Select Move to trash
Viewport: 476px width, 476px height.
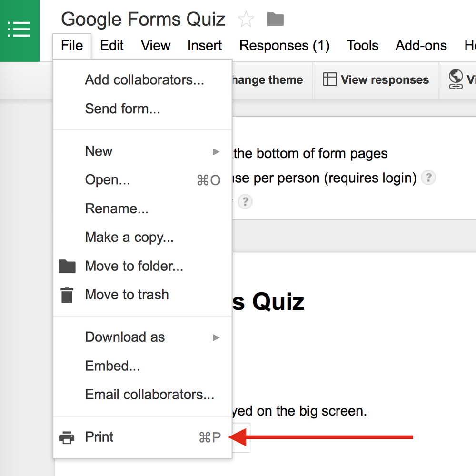(x=142, y=295)
